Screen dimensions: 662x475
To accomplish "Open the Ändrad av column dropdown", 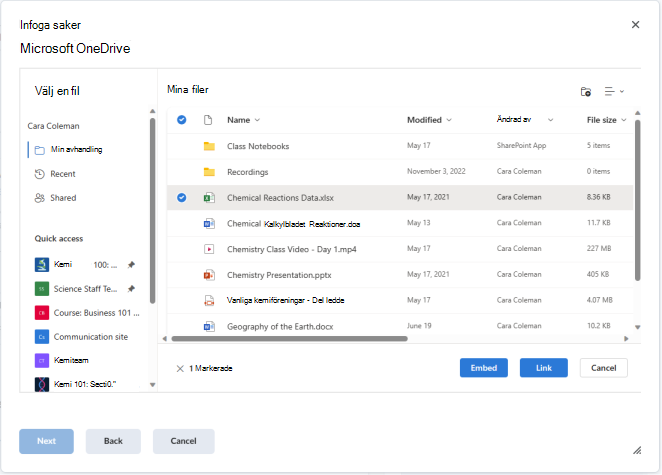I will [x=551, y=120].
